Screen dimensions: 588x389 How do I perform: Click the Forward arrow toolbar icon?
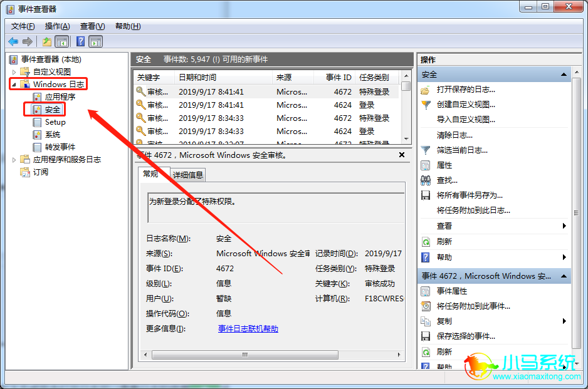28,41
